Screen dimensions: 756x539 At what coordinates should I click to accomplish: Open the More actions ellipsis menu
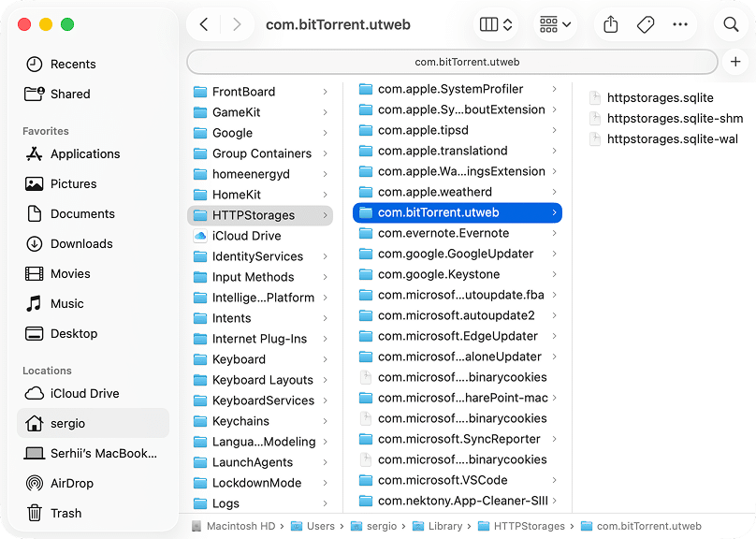(680, 24)
